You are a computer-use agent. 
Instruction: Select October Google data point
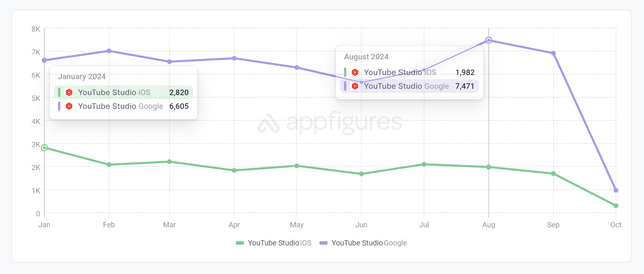tap(616, 190)
